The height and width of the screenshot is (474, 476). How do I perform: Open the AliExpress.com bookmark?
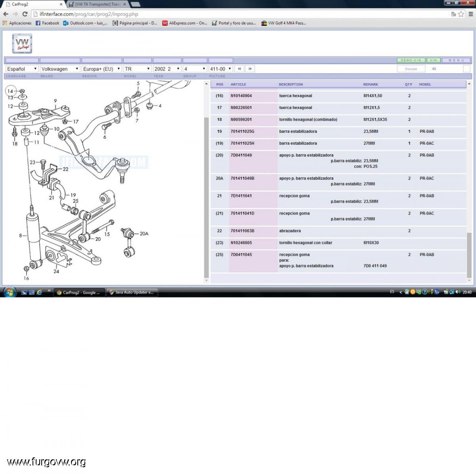(185, 23)
